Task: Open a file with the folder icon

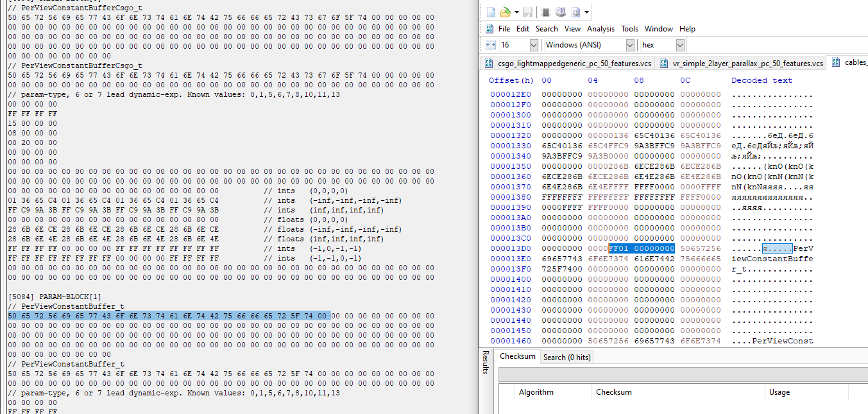Action: tap(505, 11)
